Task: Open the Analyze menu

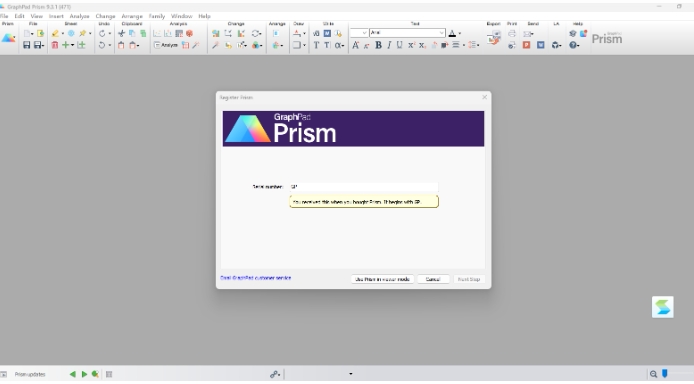Action: click(x=79, y=16)
